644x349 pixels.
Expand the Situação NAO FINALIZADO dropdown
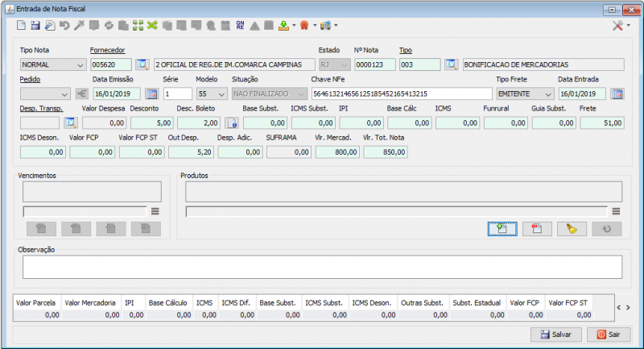pyautogui.click(x=301, y=94)
